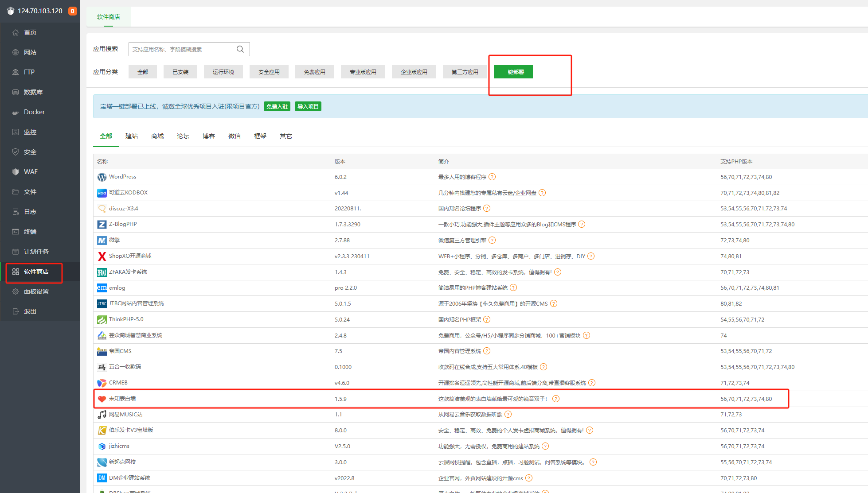Click the 网易MUSIC站 music note icon
The image size is (868, 493).
click(102, 415)
